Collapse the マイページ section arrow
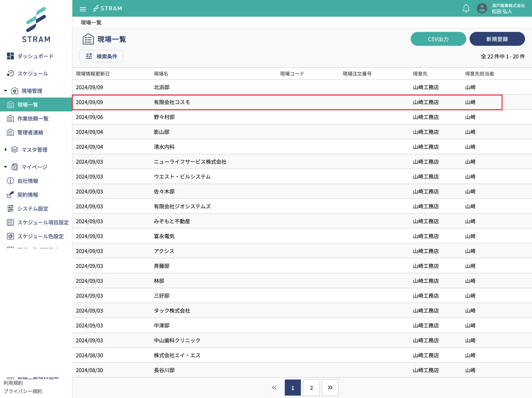Viewport: 532px width, 398px height. point(6,167)
